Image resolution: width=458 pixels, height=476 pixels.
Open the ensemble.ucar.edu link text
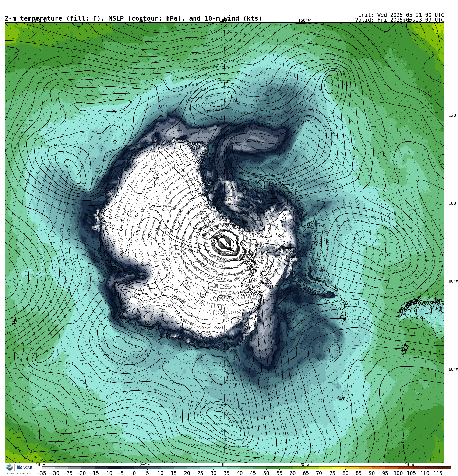pyautogui.click(x=19, y=473)
